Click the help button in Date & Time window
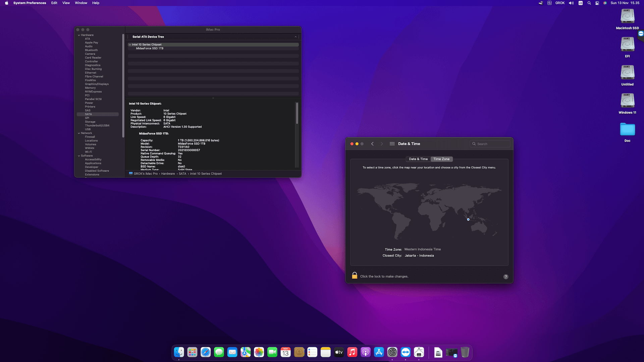The image size is (644, 362). 506,277
